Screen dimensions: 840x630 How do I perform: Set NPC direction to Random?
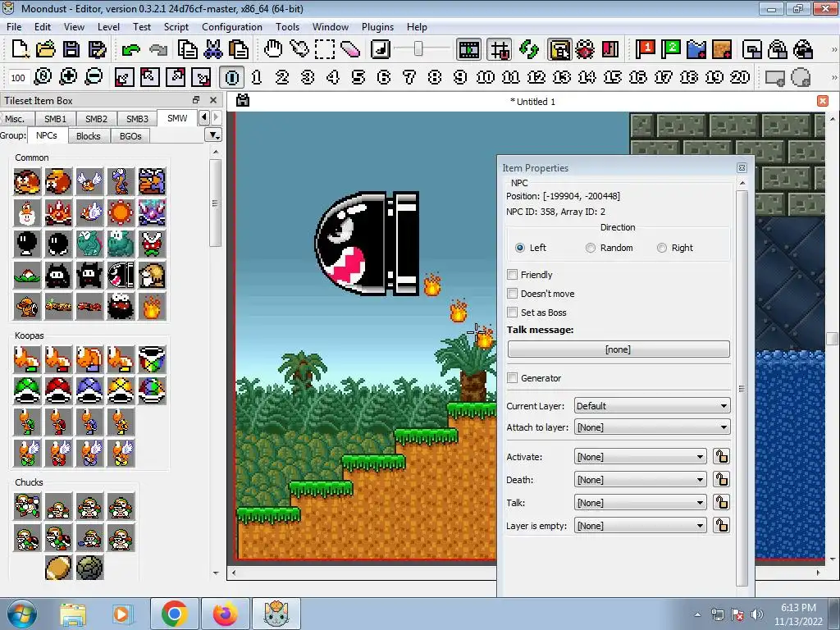pos(591,248)
